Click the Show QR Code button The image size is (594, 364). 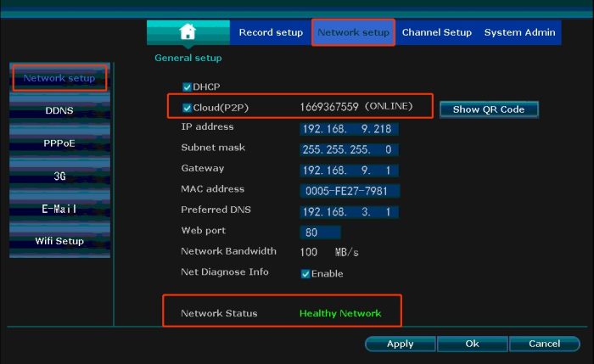tap(489, 109)
